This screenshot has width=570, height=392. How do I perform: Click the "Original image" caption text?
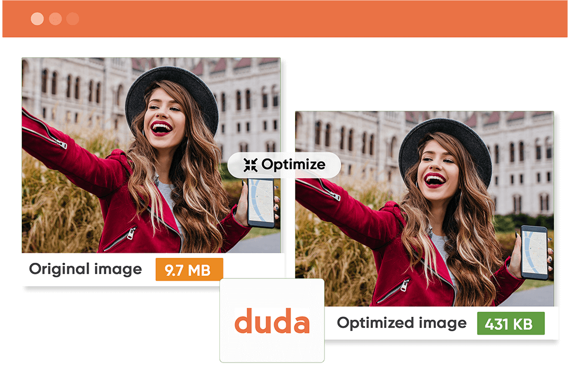[x=85, y=269]
